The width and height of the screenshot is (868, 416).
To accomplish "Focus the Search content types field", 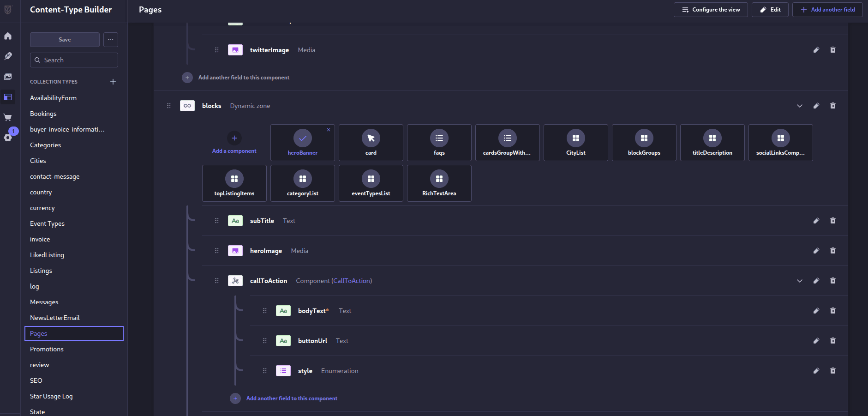I will 74,60.
